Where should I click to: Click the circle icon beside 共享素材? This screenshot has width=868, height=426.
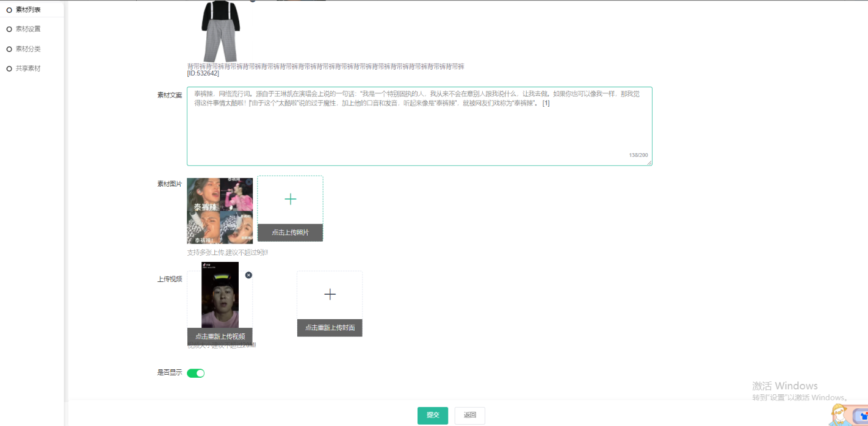coord(9,69)
